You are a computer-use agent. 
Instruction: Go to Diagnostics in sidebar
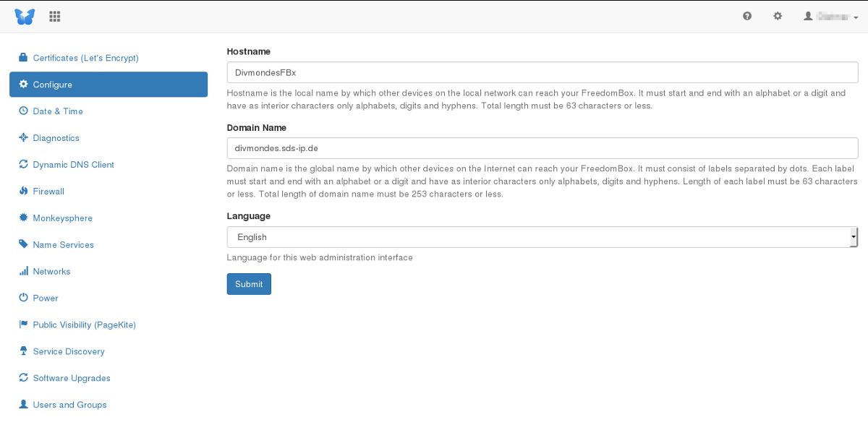56,138
